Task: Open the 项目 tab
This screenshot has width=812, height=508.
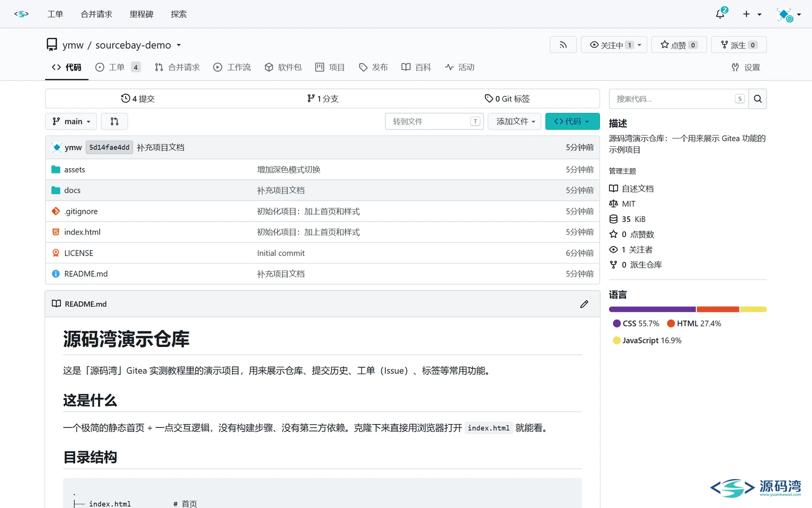Action: click(330, 67)
